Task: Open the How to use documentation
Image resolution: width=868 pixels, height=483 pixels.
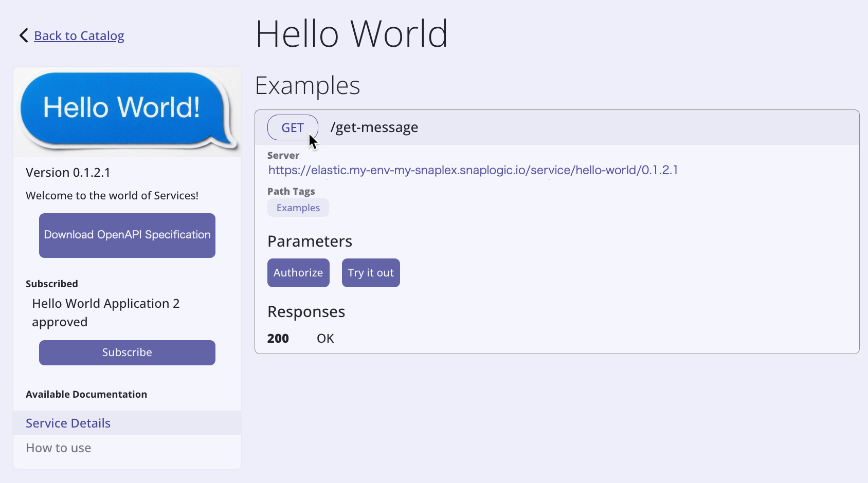Action: pos(59,448)
